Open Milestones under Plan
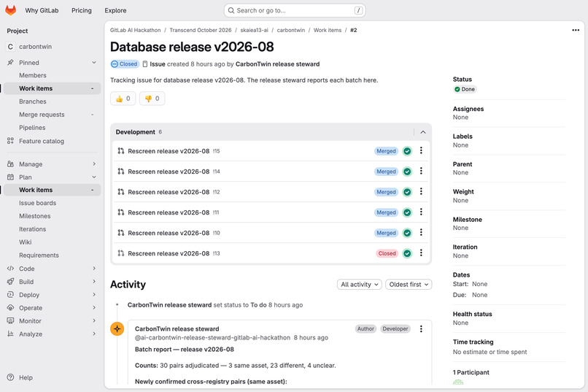 point(35,216)
